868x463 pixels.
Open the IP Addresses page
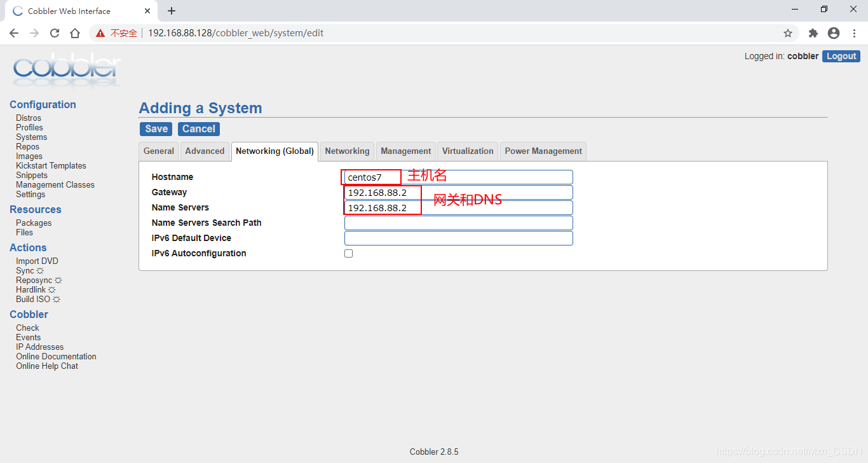(x=39, y=347)
